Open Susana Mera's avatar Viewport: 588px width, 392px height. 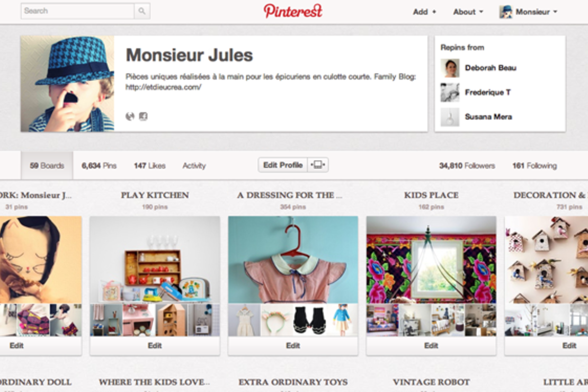(x=450, y=117)
